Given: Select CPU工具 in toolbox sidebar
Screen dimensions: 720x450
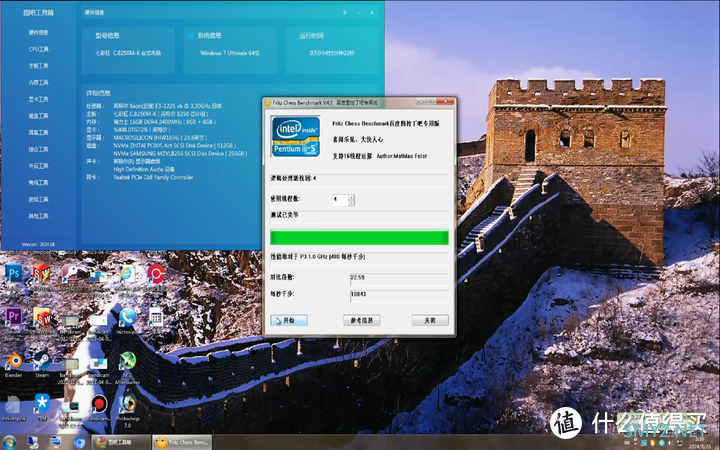Looking at the screenshot, I should [39, 49].
